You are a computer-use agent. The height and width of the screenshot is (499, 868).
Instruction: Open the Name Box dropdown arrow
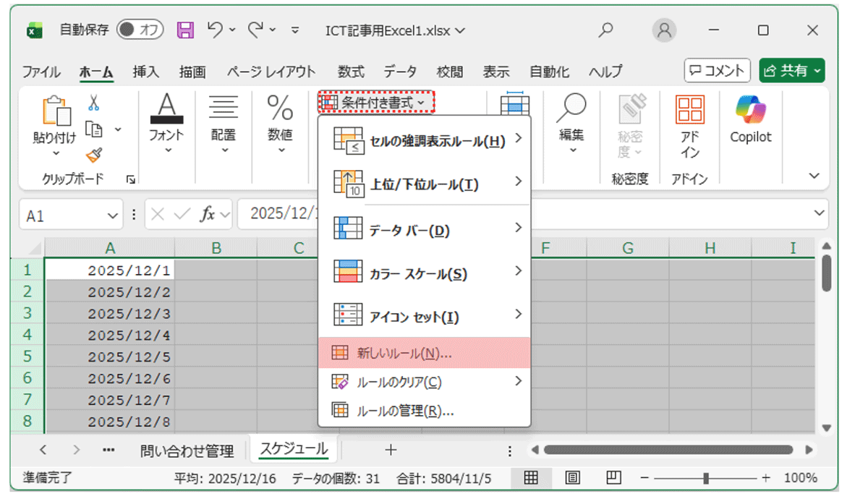point(113,215)
